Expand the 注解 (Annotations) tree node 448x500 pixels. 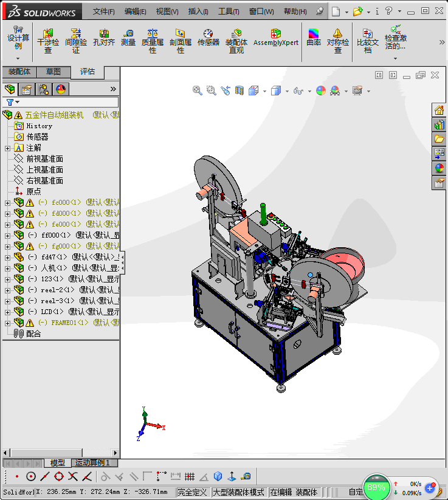tap(7, 148)
